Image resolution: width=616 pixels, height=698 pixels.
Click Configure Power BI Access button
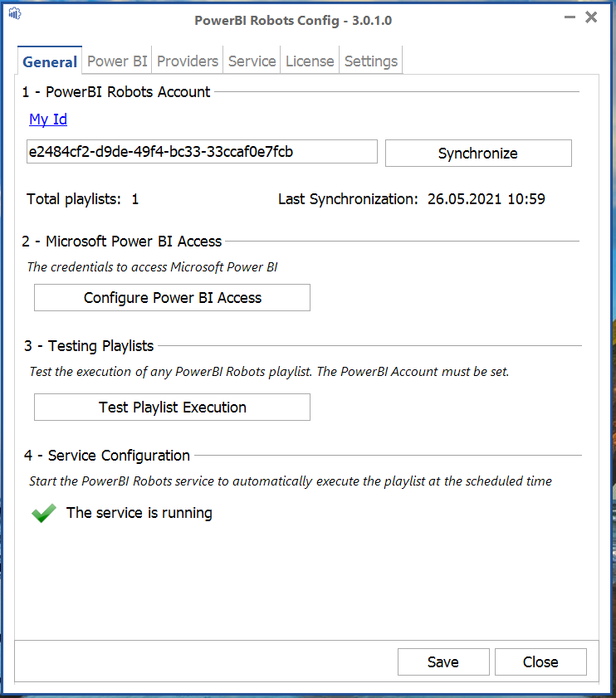coord(173,297)
